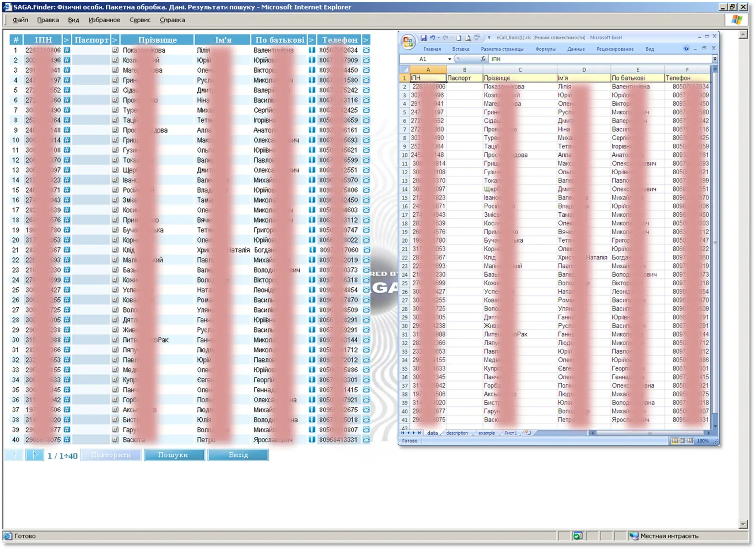
Task: Save the workbook via quick access toolbar
Action: (424, 38)
